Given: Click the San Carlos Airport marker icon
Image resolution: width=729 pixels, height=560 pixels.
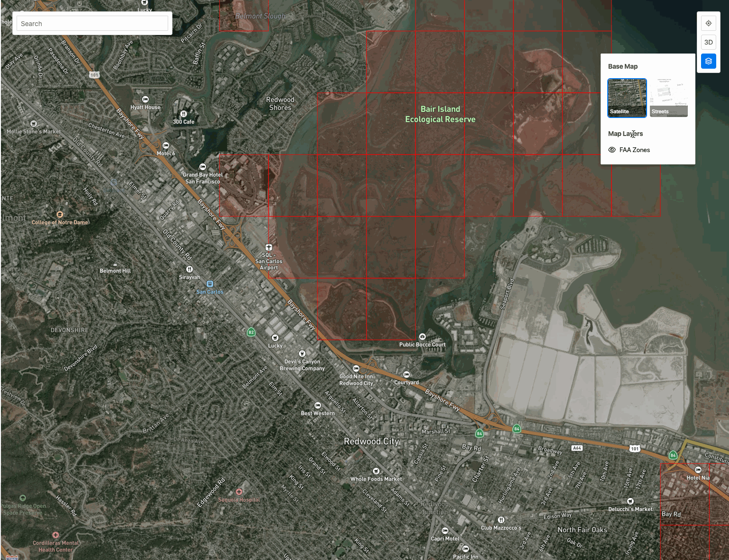Looking at the screenshot, I should click(x=269, y=247).
